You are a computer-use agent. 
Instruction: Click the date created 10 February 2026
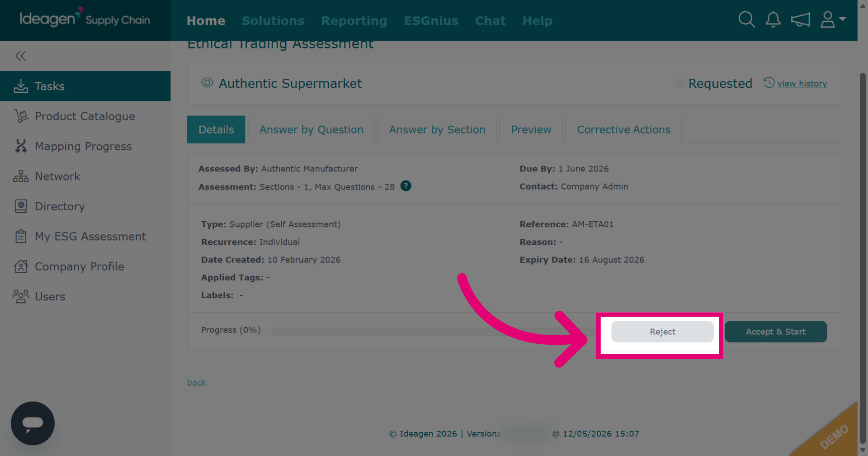tap(304, 260)
